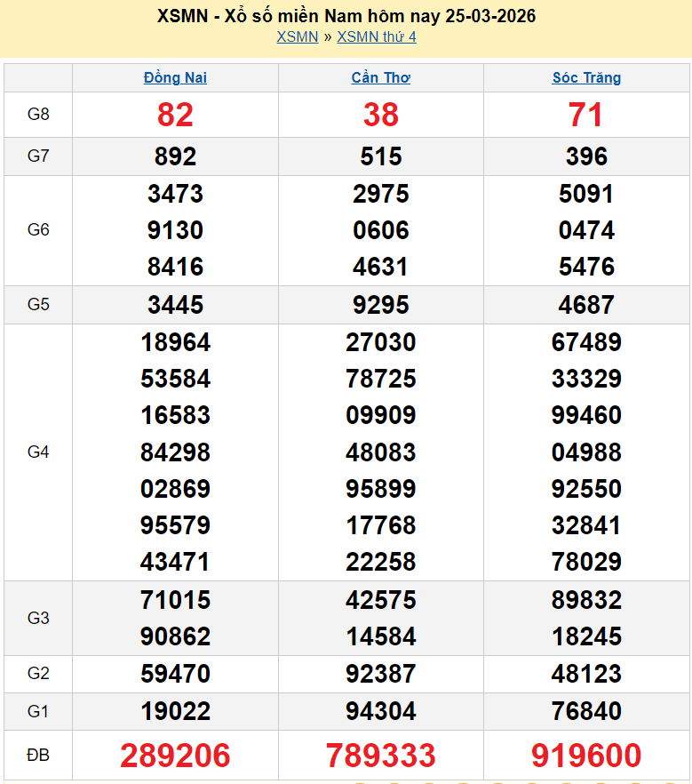This screenshot has height=784, width=692.
Task: Click the G7 row label
Action: 38,156
